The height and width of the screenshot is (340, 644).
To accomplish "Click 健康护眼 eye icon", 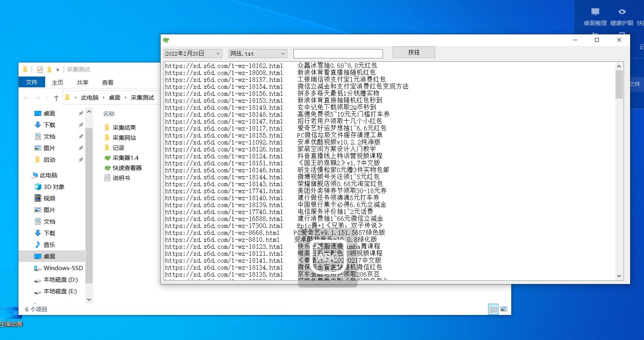I will [622, 12].
